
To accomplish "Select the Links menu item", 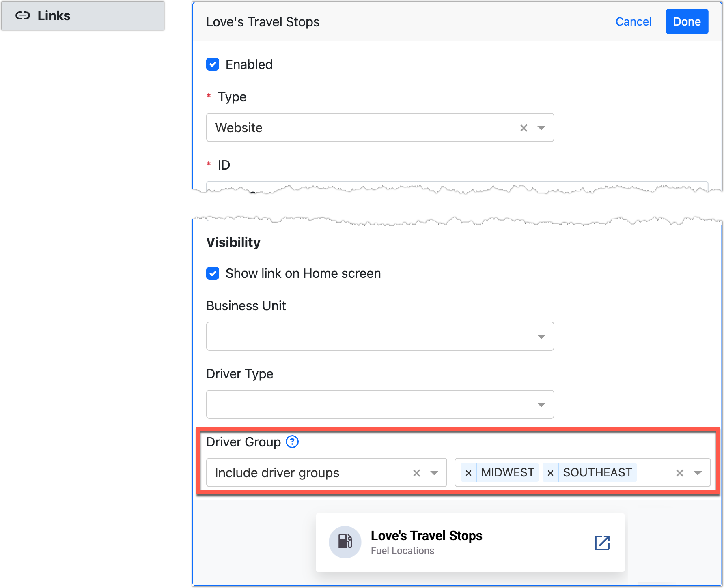I will (x=83, y=16).
